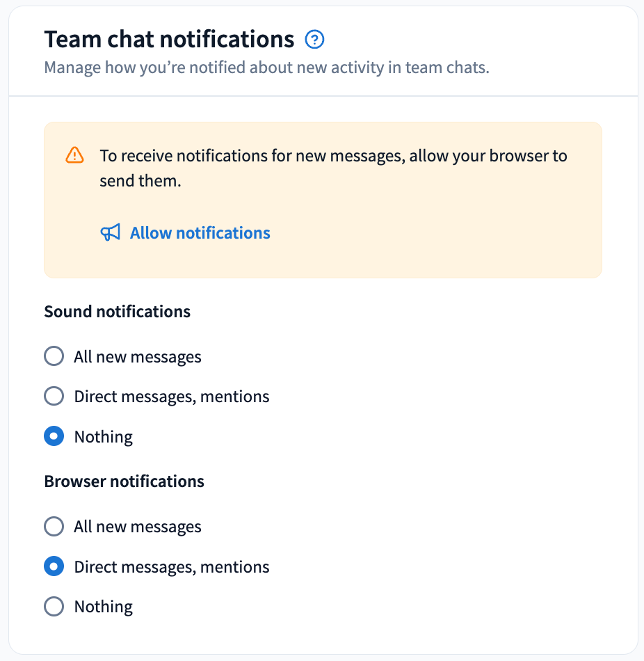Enable All new messages radio under Browser notifications
The width and height of the screenshot is (644, 661).
(54, 527)
